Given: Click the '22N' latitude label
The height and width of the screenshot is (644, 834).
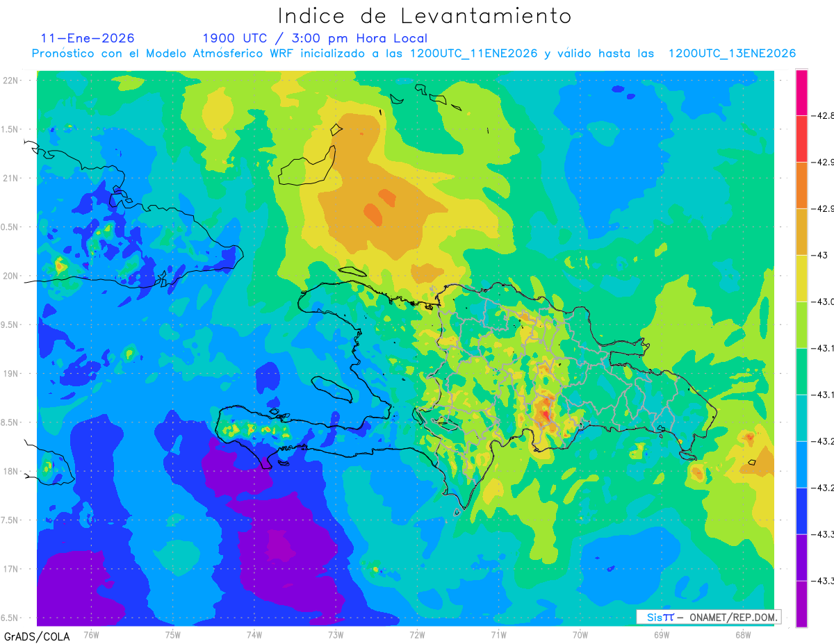Looking at the screenshot, I should (12, 81).
